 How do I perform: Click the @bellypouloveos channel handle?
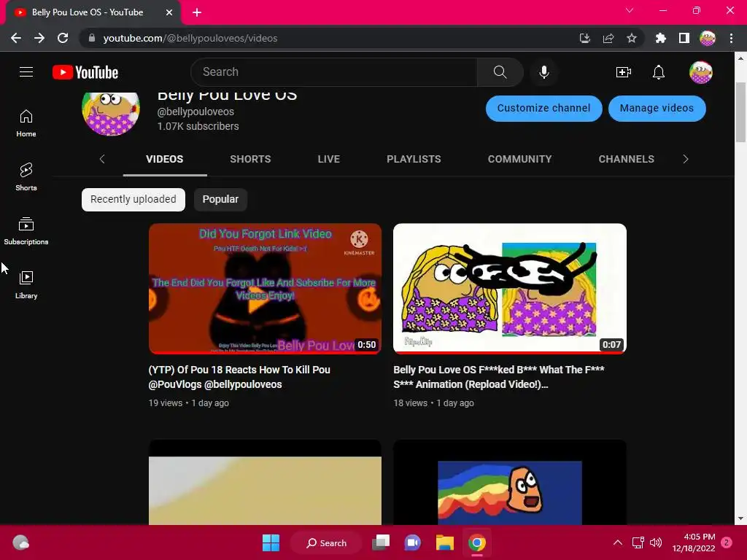pos(196,112)
